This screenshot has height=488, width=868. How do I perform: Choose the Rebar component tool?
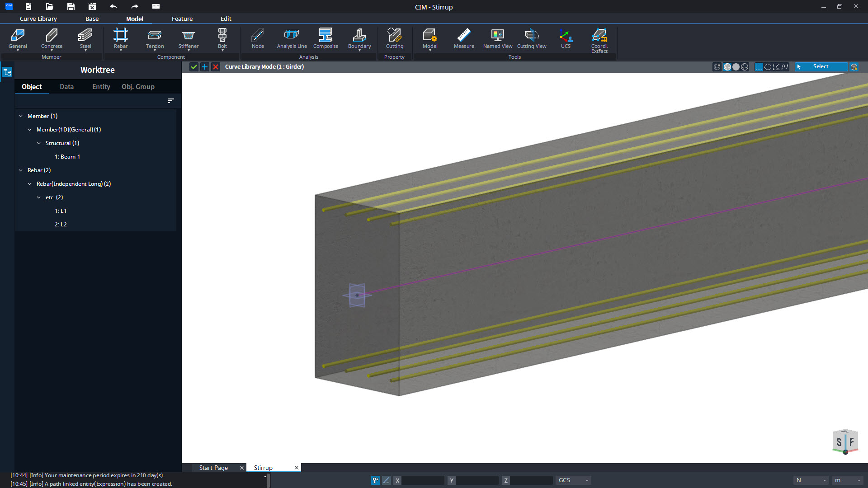click(121, 39)
